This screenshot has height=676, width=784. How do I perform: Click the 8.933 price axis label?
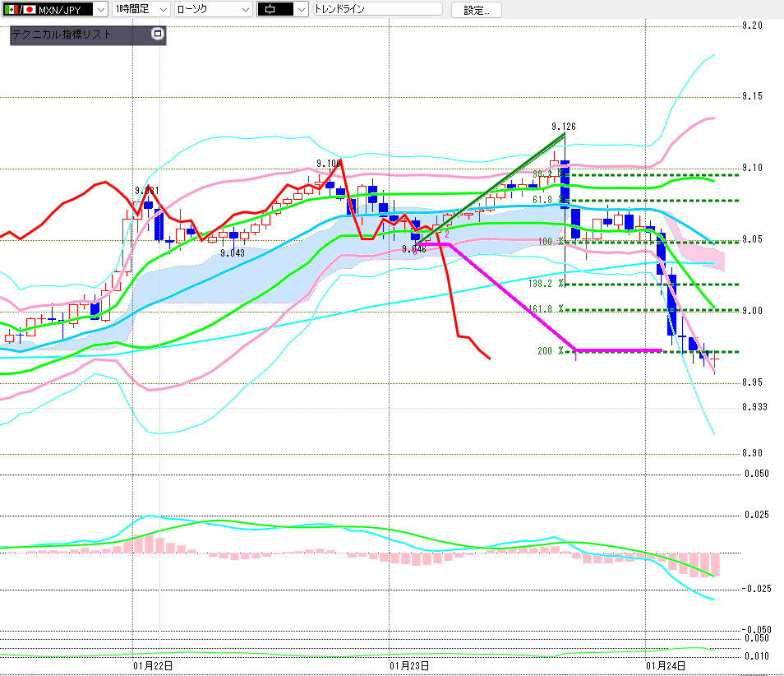(754, 407)
